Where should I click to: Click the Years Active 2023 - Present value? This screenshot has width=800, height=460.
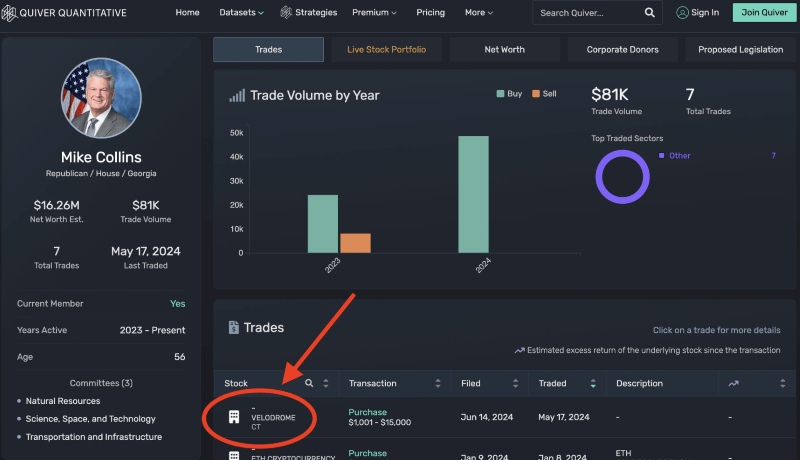click(153, 330)
